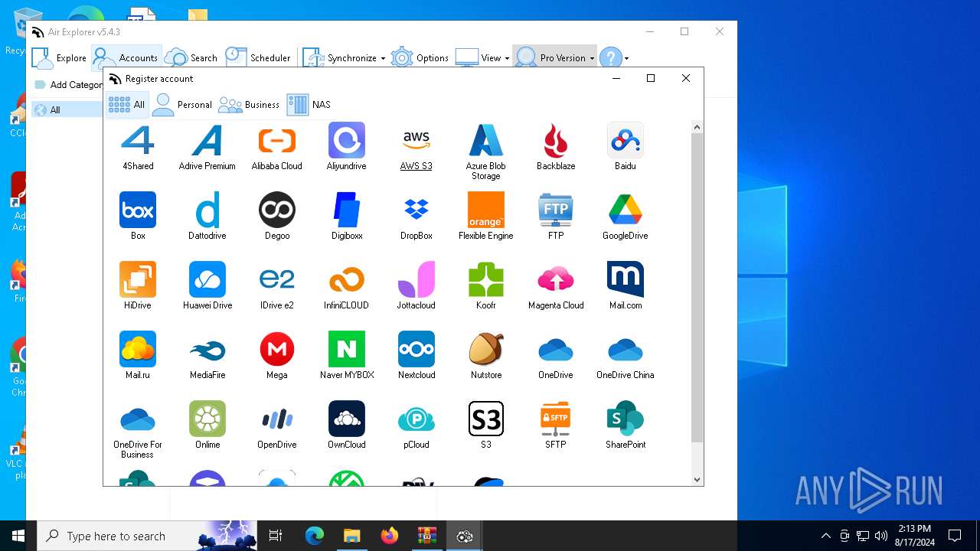
Task: Pick the OneDrive China icon
Action: tap(626, 349)
